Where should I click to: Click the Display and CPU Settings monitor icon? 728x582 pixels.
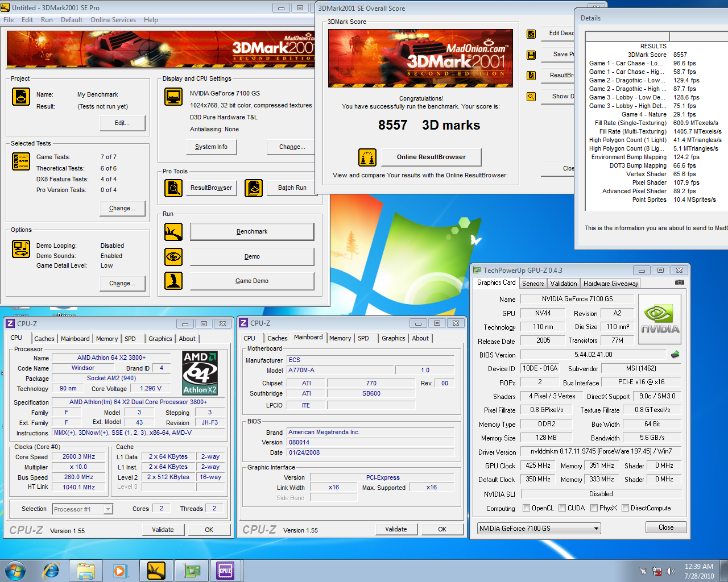tap(173, 97)
